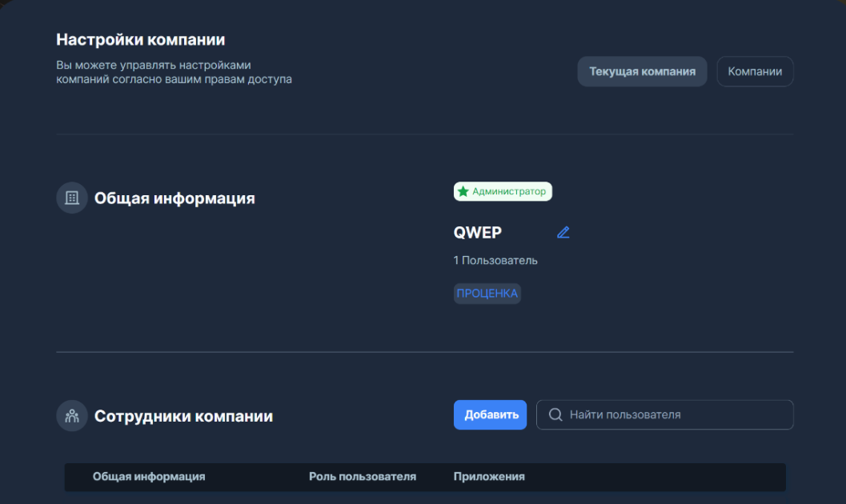Click the building icon beside Общая информация

click(x=71, y=198)
